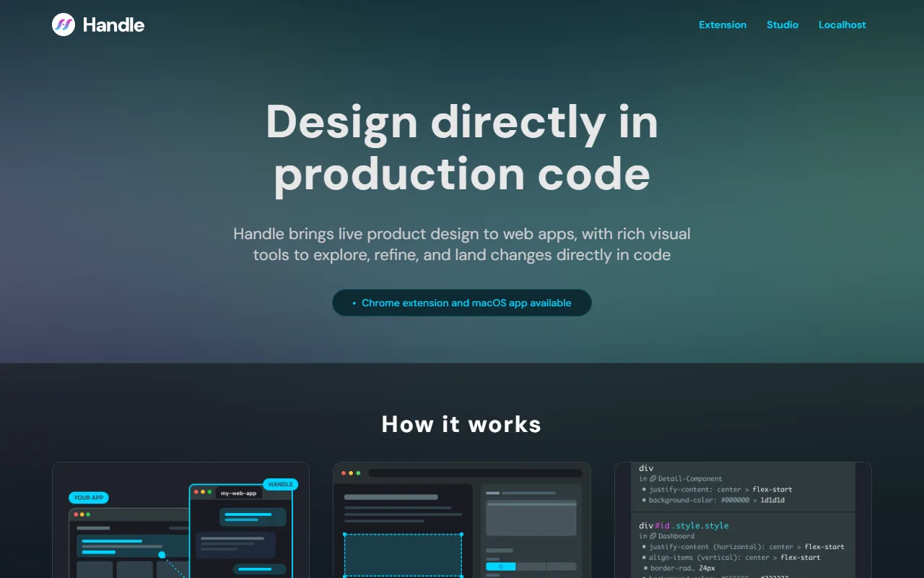The height and width of the screenshot is (578, 924).
Task: Click the 'YOUR APP' badge in first illustration
Action: coord(89,498)
